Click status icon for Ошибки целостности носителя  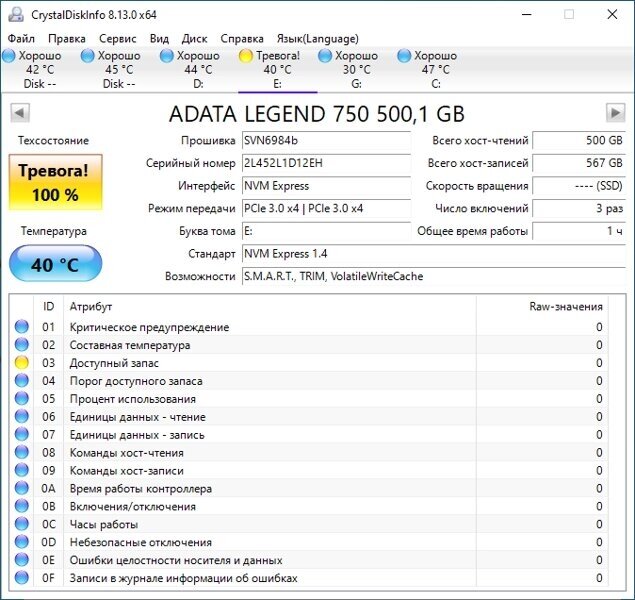(21, 560)
